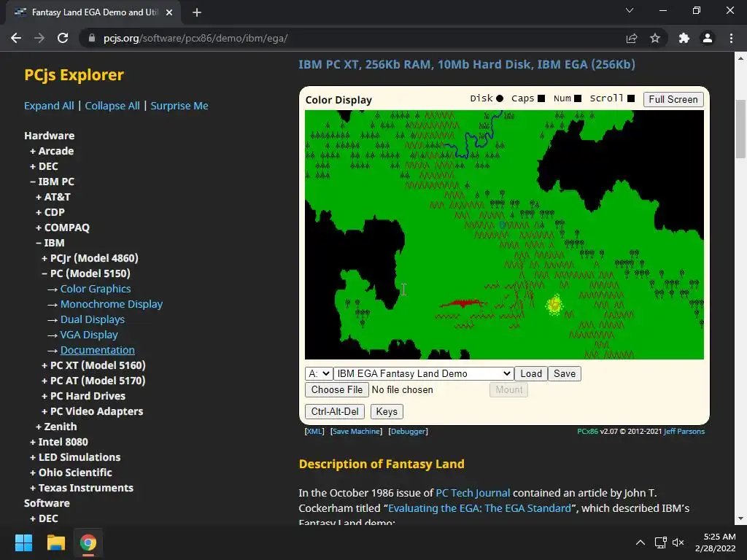This screenshot has width=747, height=560.
Task: Close the Fantasy Land EGA Demo tab
Action: [x=169, y=12]
